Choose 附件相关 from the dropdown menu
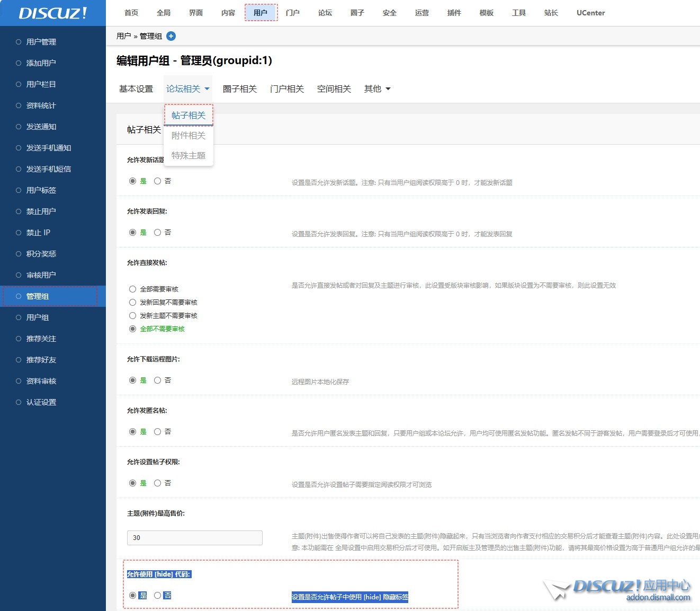 click(x=189, y=136)
